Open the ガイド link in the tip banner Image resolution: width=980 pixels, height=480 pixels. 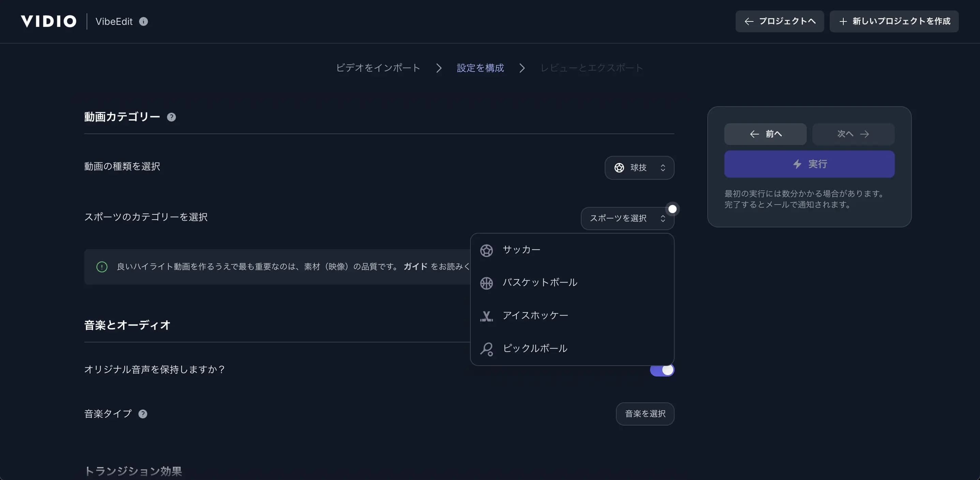coord(415,267)
